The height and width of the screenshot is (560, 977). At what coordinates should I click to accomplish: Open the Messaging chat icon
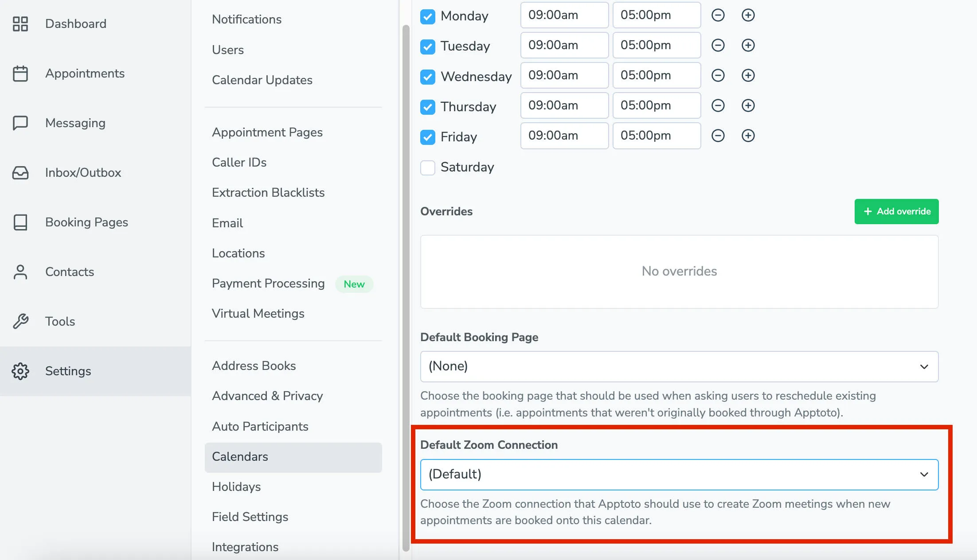[x=20, y=123]
